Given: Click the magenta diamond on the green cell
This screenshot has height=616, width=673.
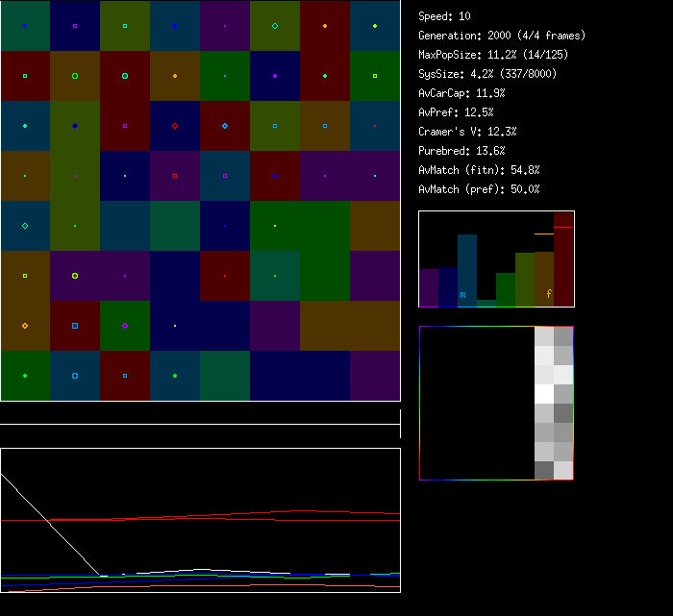Looking at the screenshot, I should tap(125, 326).
